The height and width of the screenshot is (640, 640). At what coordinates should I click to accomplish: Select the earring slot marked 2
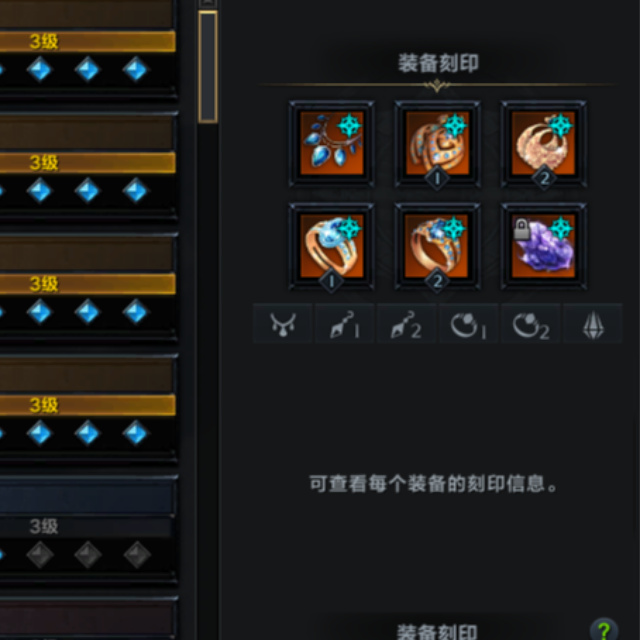(x=544, y=144)
